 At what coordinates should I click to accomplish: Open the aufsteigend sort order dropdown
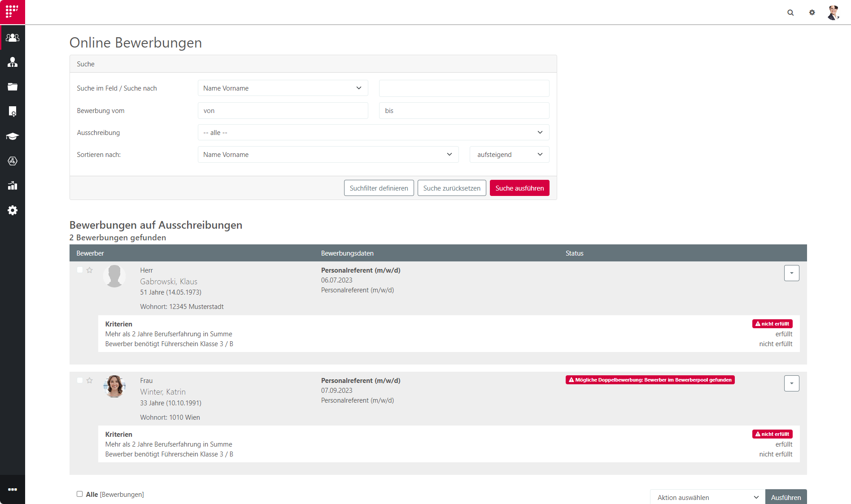[x=509, y=155]
